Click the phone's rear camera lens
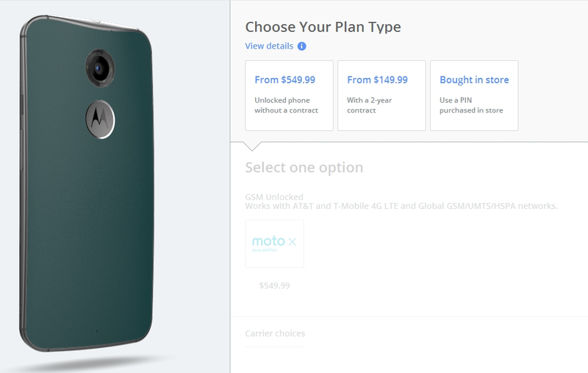Image resolution: width=588 pixels, height=373 pixels. [99, 68]
